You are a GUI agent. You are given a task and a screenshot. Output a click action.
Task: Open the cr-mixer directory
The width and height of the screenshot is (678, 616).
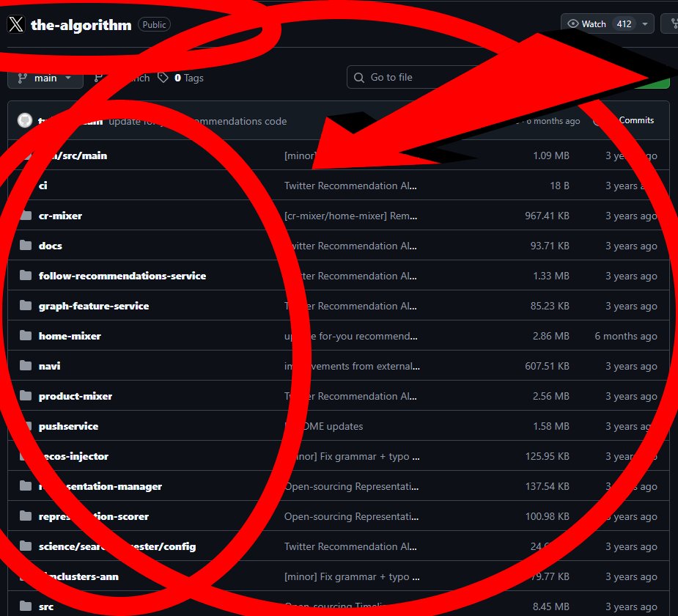[60, 216]
